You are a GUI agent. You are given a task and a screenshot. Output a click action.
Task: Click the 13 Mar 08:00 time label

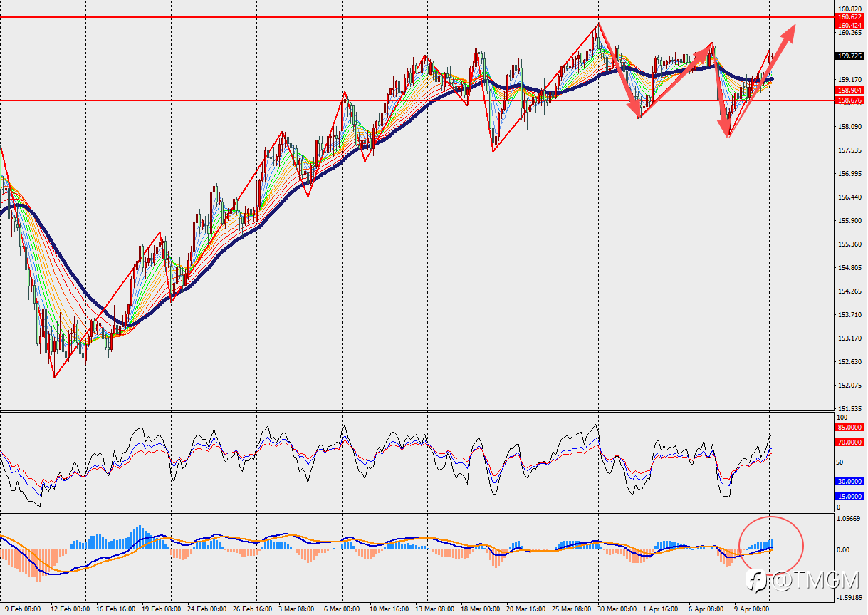point(434,610)
